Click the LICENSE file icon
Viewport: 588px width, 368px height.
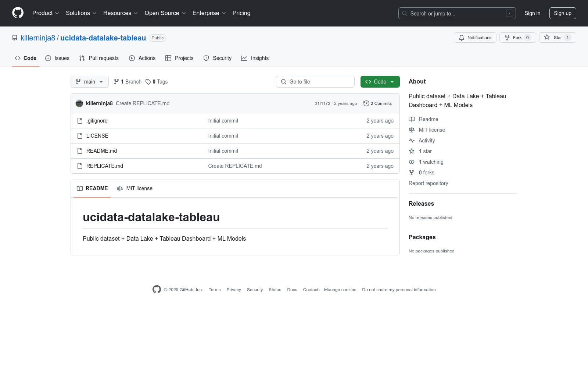pyautogui.click(x=80, y=136)
